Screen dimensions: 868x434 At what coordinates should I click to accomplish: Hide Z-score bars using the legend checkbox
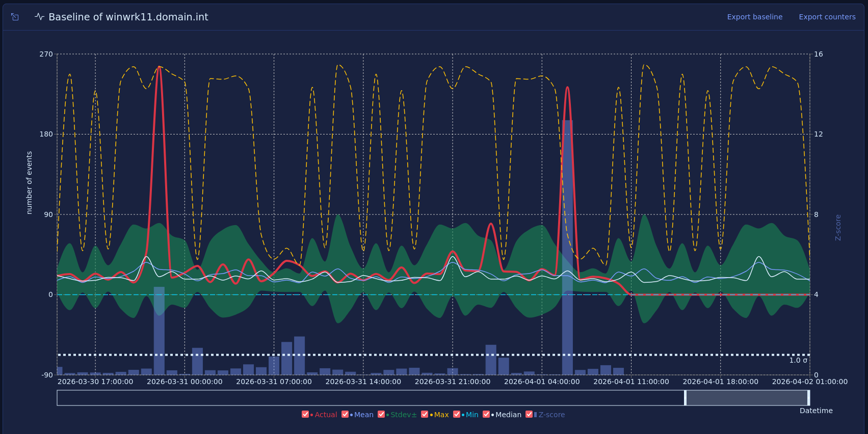(x=529, y=415)
